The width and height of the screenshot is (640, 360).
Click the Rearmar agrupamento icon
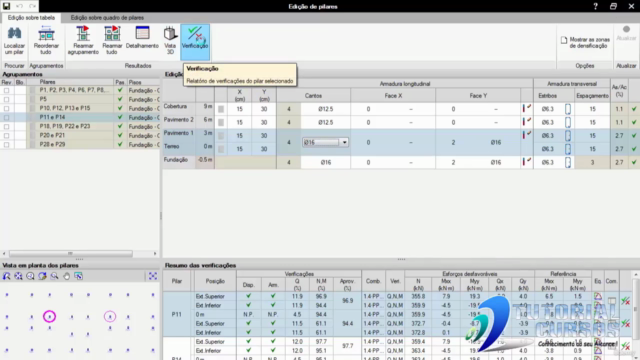pyautogui.click(x=83, y=33)
